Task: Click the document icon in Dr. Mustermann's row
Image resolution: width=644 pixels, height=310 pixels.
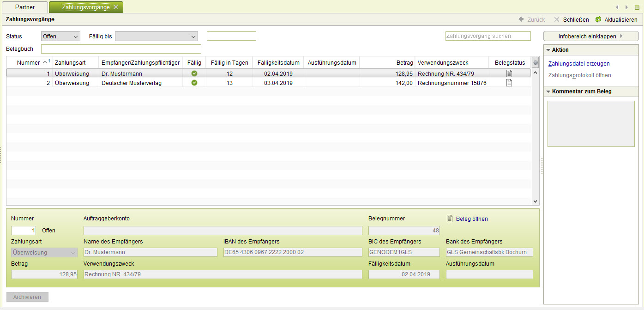Action: [x=509, y=73]
